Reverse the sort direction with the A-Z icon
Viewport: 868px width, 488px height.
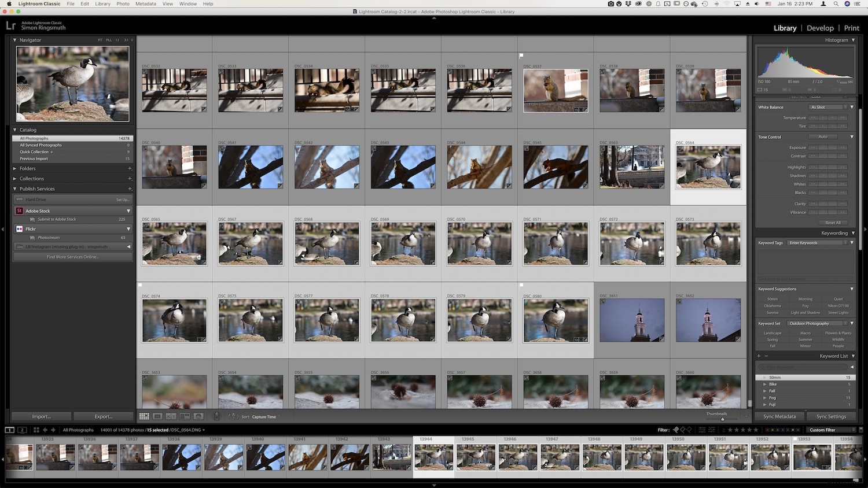[x=233, y=416]
